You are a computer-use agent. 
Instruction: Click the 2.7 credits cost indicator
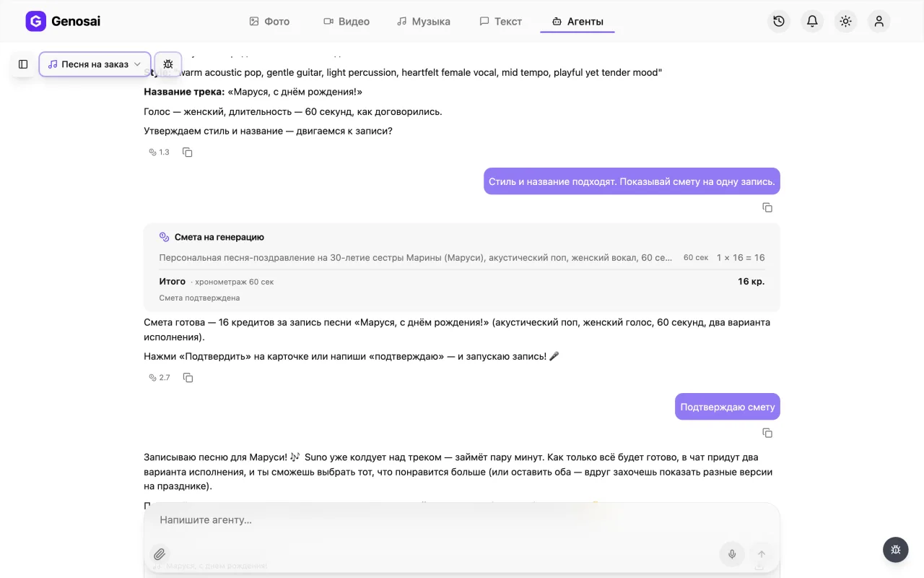pyautogui.click(x=159, y=378)
